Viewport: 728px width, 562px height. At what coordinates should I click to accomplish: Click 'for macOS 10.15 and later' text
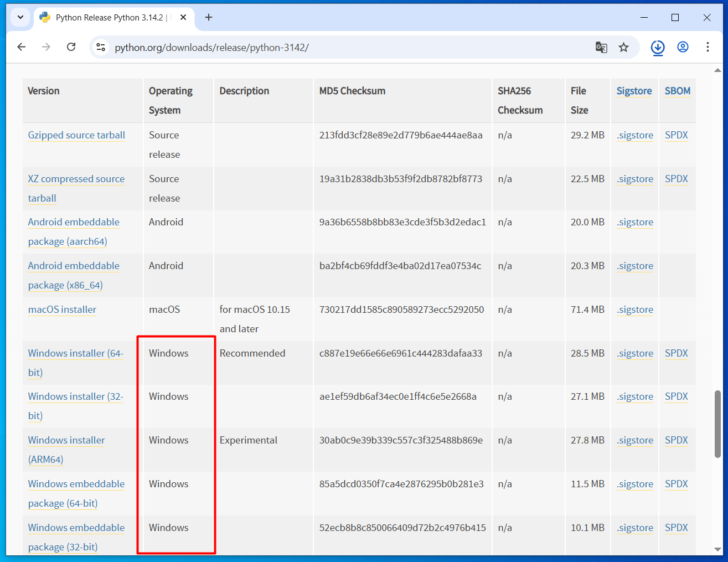255,319
